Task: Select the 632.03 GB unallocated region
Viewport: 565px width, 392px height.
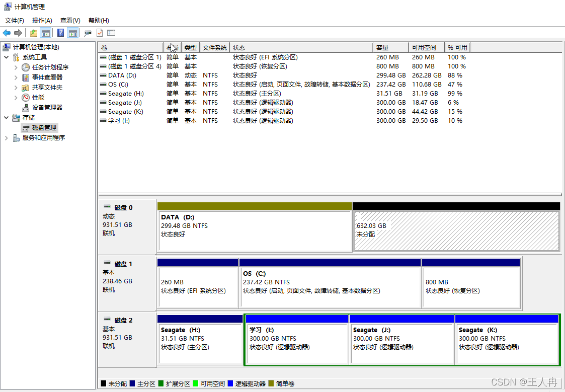Action: point(456,230)
